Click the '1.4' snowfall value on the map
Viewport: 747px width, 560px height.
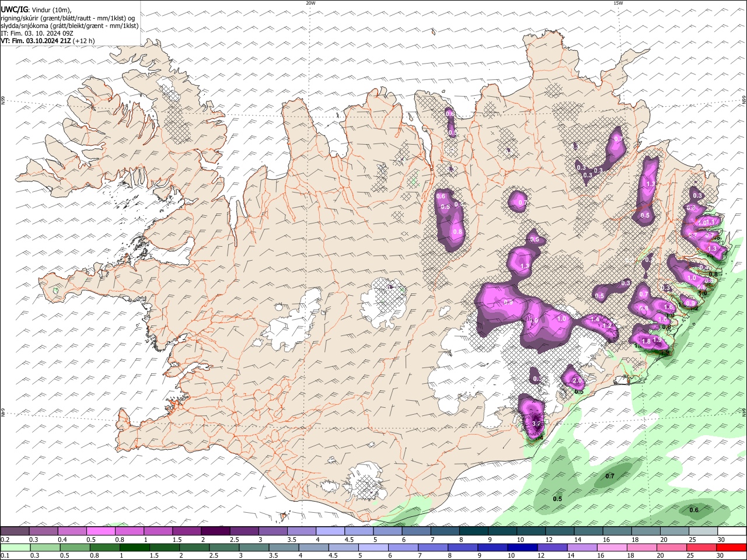[595, 319]
